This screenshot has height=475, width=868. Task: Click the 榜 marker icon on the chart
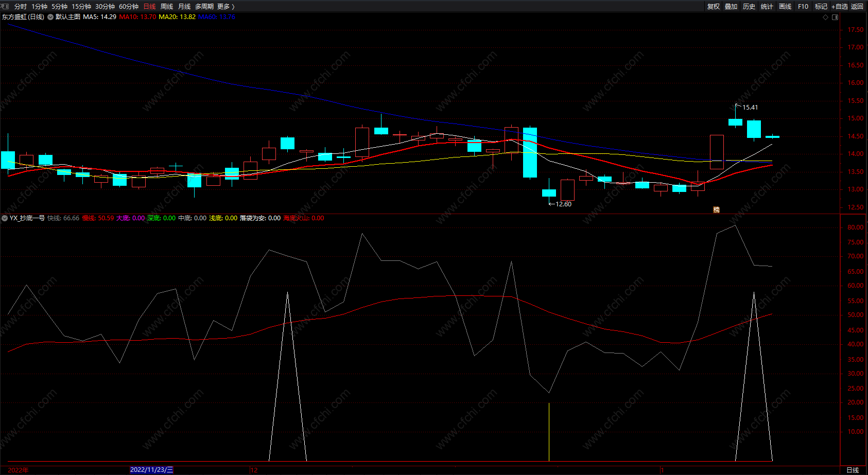(x=716, y=209)
